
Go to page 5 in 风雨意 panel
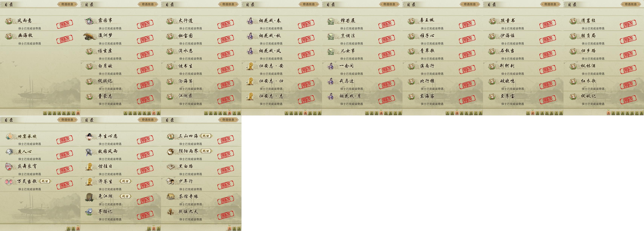pyautogui.click(x=64, y=113)
